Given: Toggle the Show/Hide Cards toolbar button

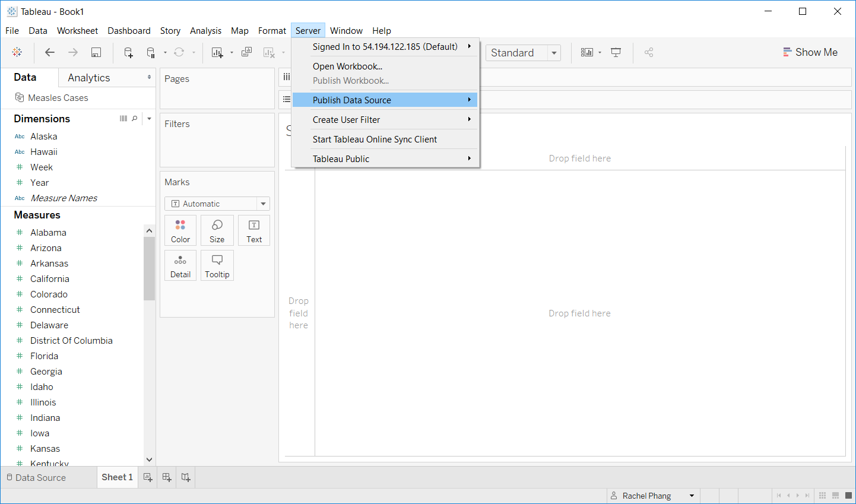Looking at the screenshot, I should pos(587,53).
